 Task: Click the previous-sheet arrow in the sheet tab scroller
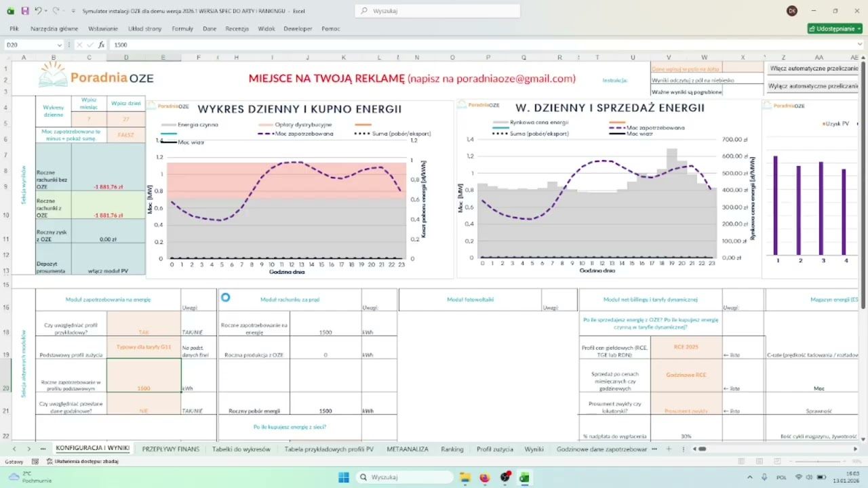14,449
